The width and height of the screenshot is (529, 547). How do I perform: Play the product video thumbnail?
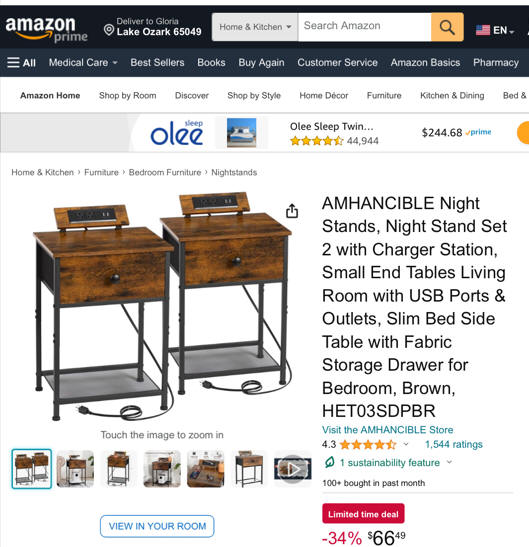(x=292, y=469)
